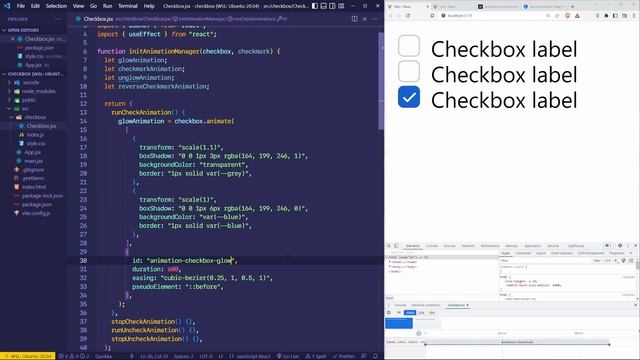
Task: Open .gitignore in the file tree
Action: (x=33, y=169)
